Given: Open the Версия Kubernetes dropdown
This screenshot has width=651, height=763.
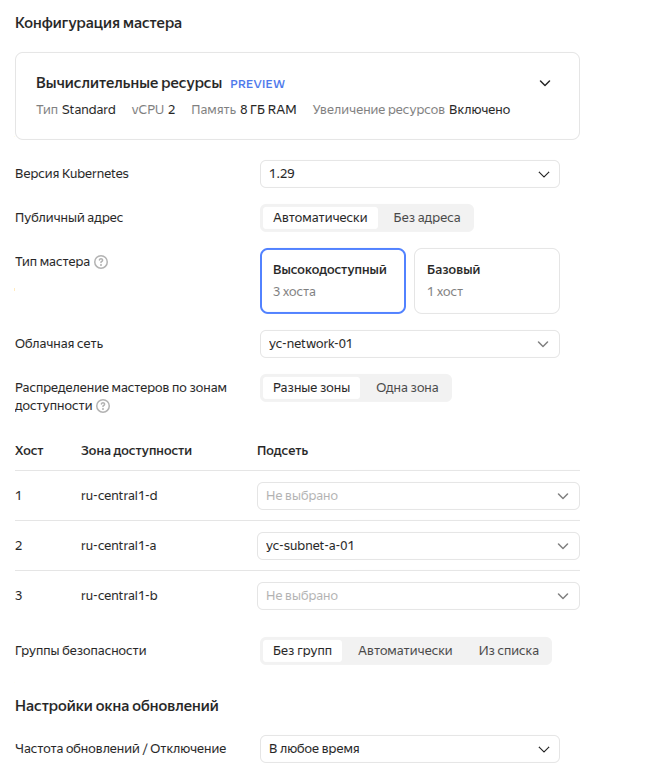Looking at the screenshot, I should 409,174.
